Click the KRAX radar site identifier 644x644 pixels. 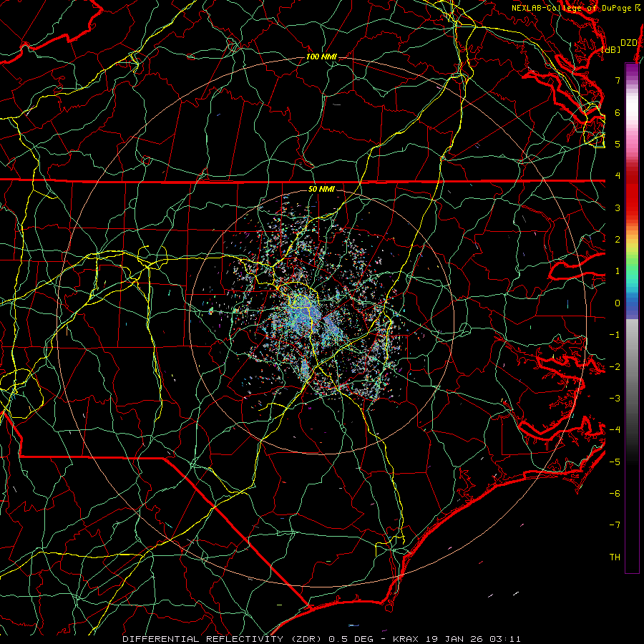[x=406, y=639]
